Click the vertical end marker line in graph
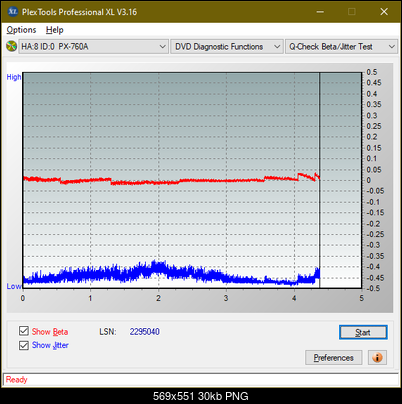 [319, 180]
